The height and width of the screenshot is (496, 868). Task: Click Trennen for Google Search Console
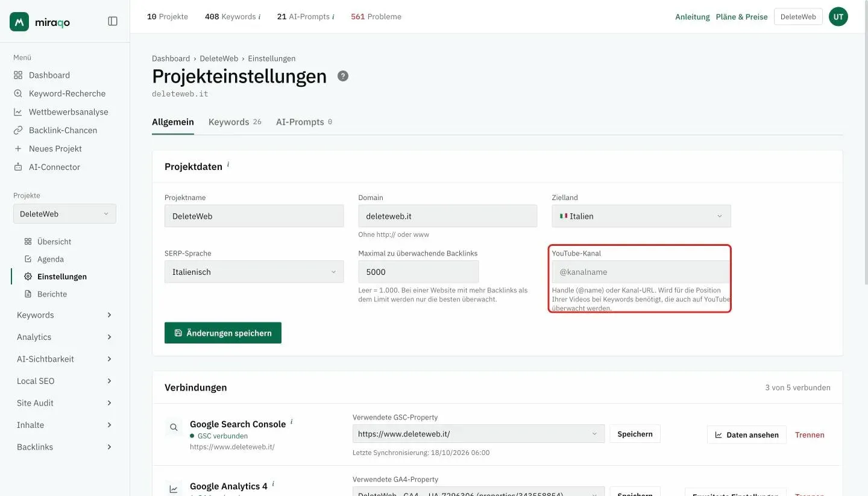click(x=810, y=435)
